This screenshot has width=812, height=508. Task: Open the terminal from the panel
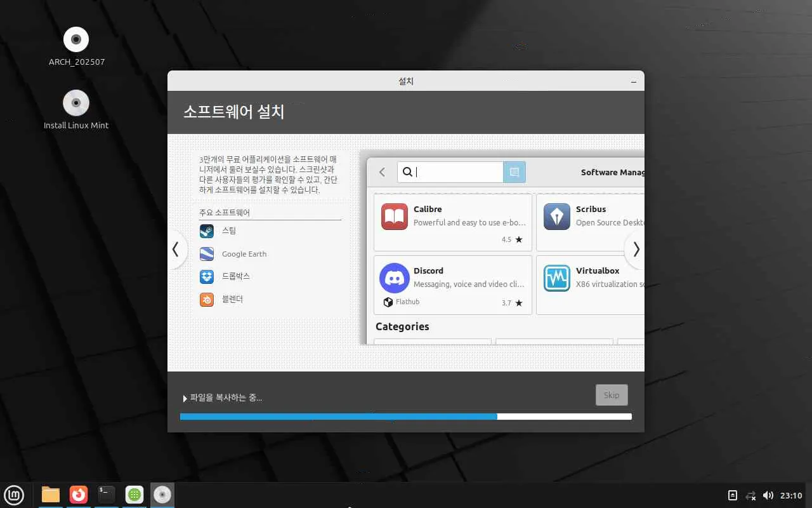(106, 494)
